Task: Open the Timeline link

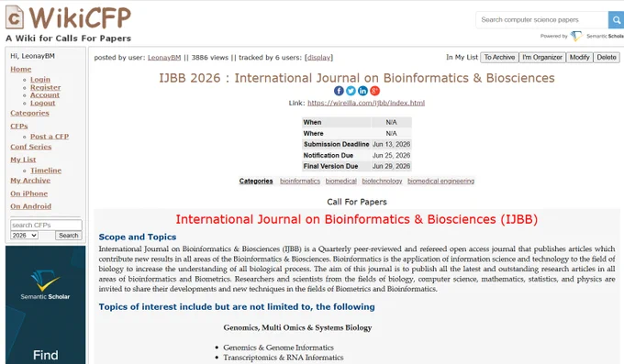Action: click(46, 171)
